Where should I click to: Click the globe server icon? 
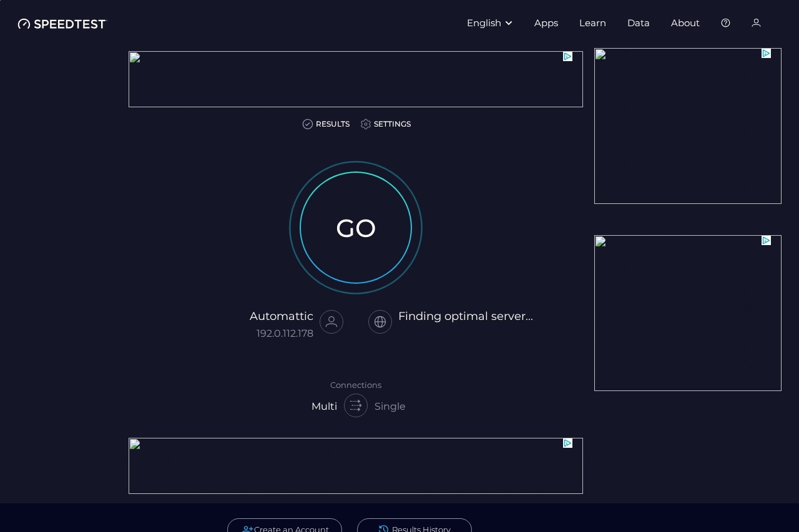380,322
